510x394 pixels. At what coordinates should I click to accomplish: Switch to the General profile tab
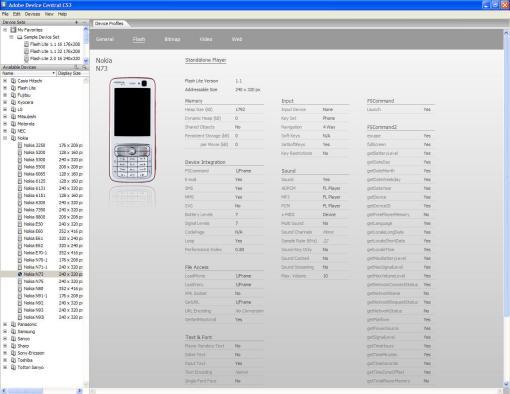coord(105,39)
